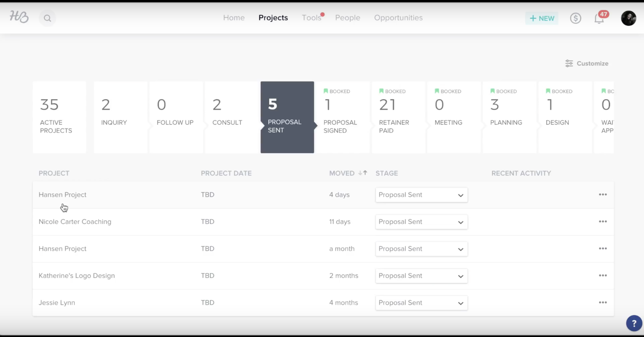644x337 pixels.
Task: Open the Hansen Project moved 4 days ago
Action: point(63,195)
